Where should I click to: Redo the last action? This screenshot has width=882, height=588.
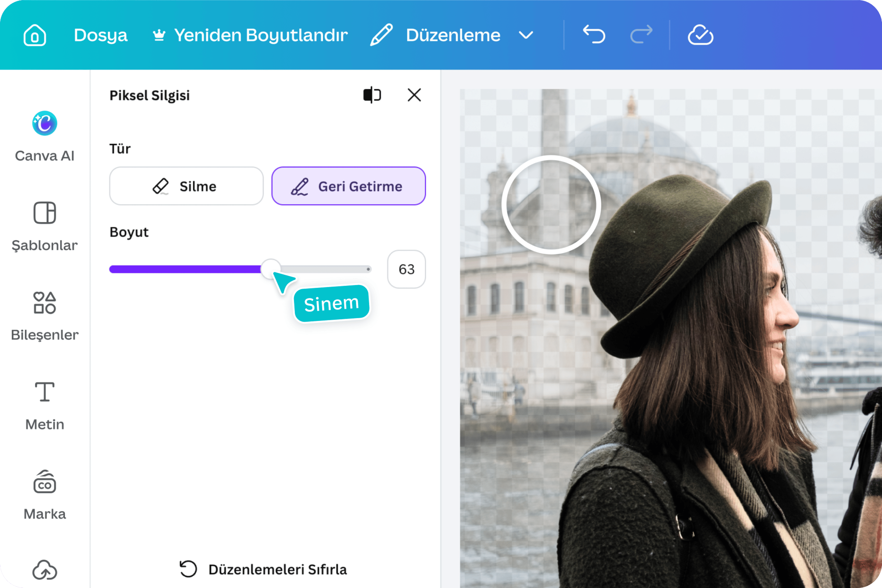(642, 35)
